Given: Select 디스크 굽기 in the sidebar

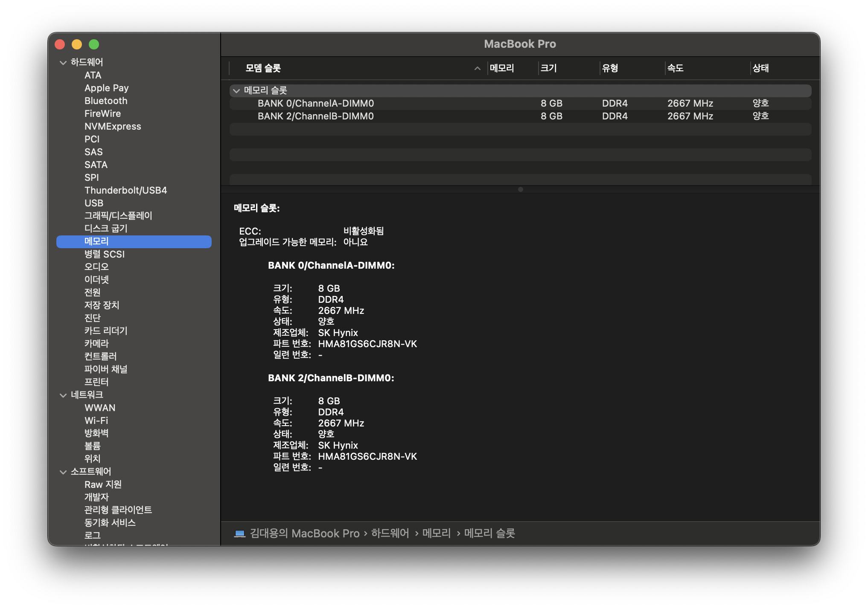Looking at the screenshot, I should pos(106,229).
